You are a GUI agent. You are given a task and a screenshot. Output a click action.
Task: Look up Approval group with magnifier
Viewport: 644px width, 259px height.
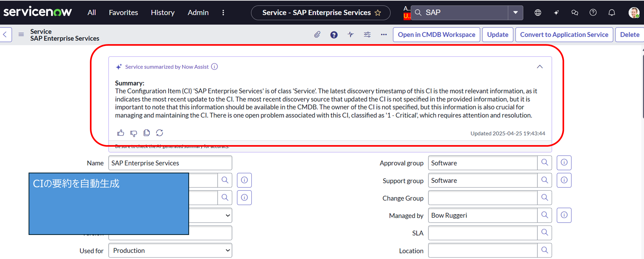[545, 163]
